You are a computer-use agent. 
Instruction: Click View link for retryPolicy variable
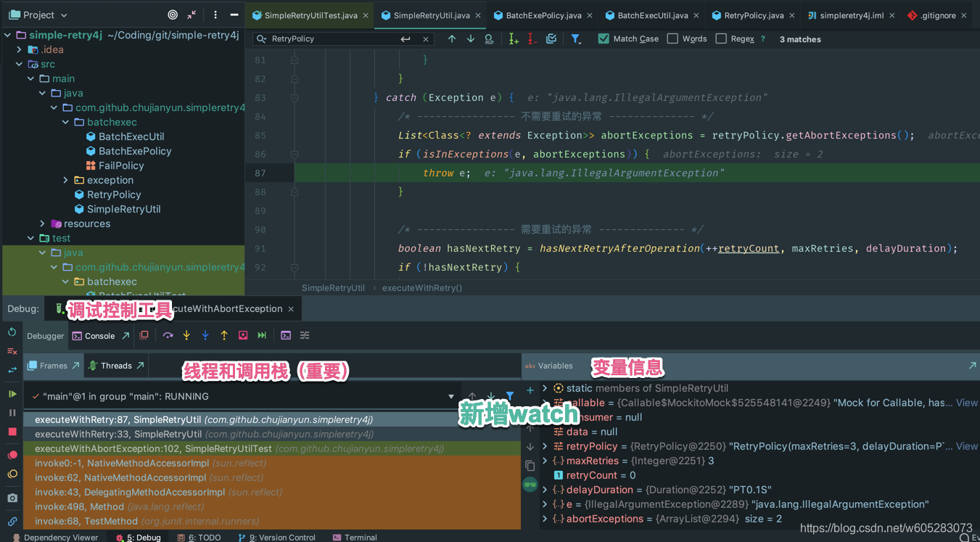coord(967,446)
